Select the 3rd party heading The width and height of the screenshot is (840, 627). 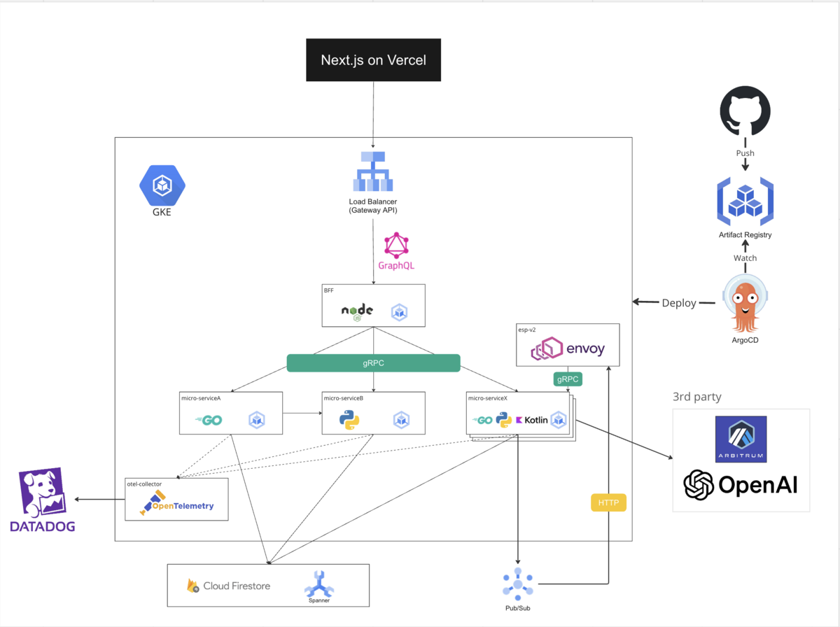click(696, 396)
